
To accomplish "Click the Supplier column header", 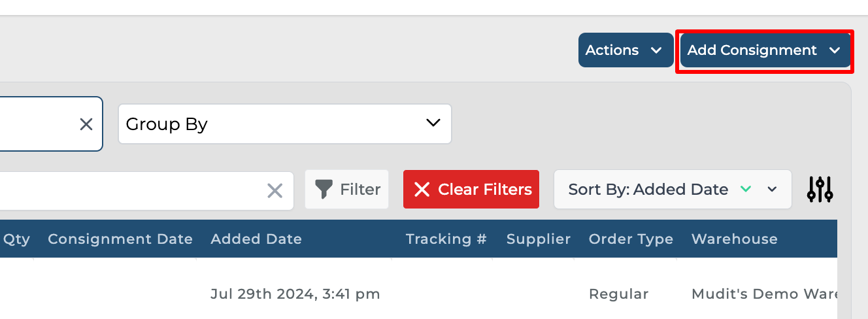I will pos(539,239).
